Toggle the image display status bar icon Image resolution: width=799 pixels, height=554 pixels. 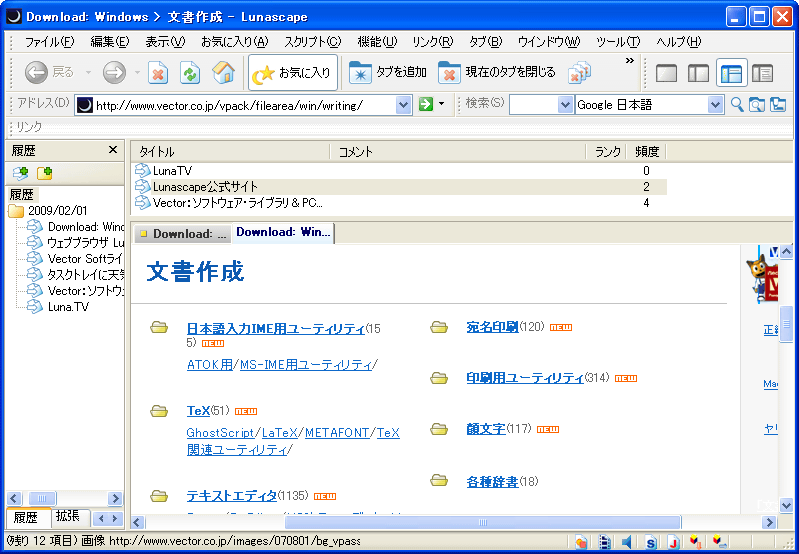(581, 542)
